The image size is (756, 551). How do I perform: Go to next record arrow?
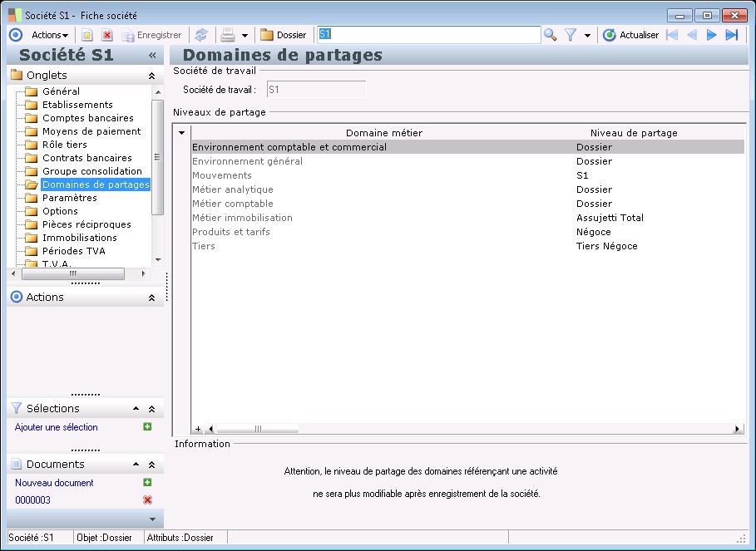pyautogui.click(x=711, y=35)
